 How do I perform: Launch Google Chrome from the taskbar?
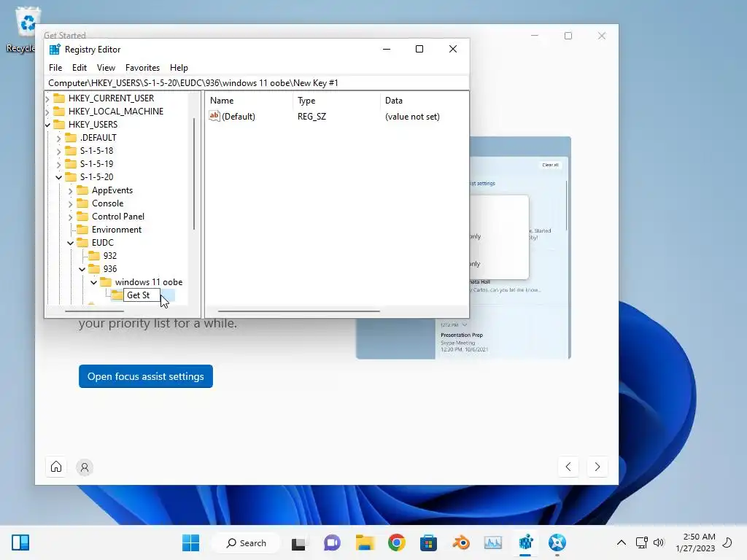coord(396,542)
